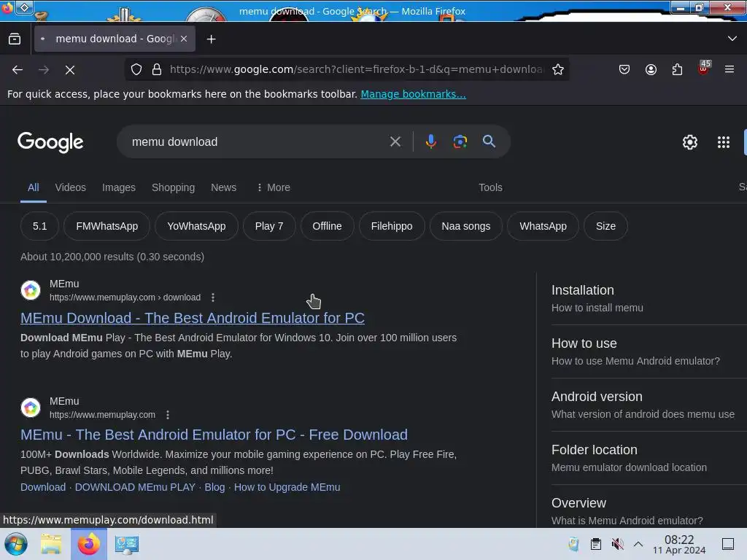
Task: Toggle the muted volume tray icon
Action: click(617, 544)
